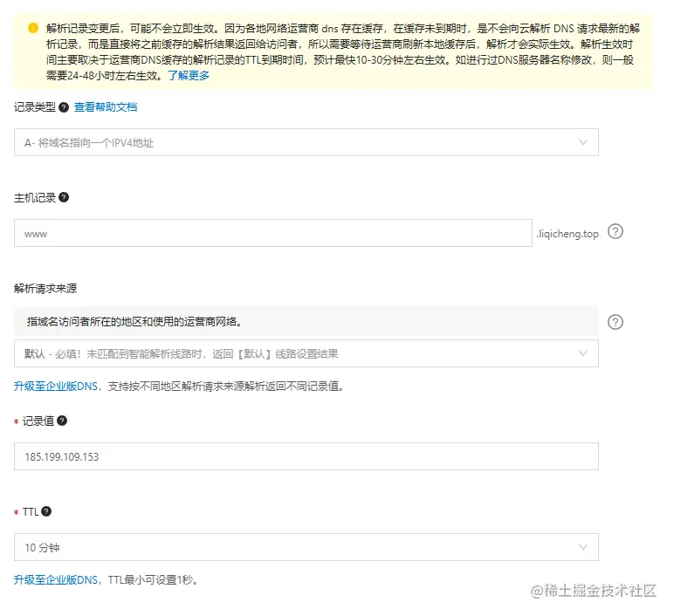Click 升级至企业版DNS link under 解析请求来源
674x616 pixels.
click(x=56, y=387)
